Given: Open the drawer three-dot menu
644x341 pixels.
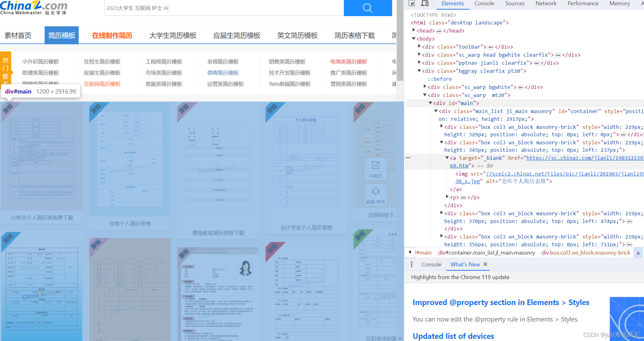Looking at the screenshot, I should 411,264.
